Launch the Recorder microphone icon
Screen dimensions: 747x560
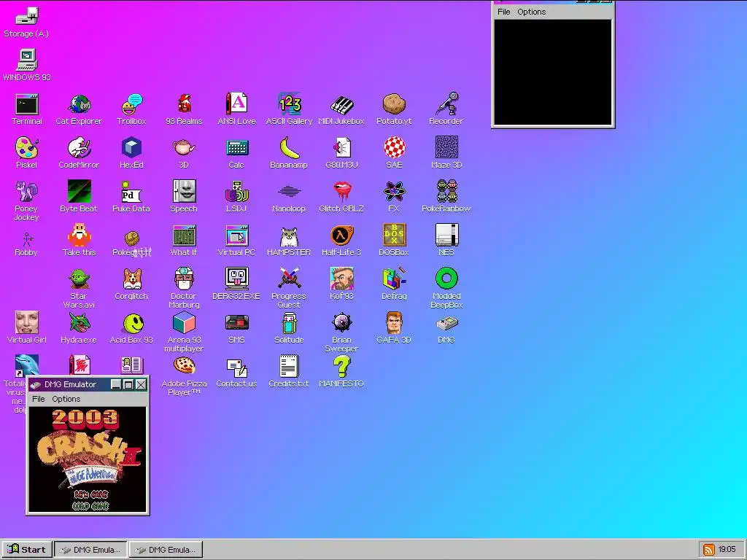[x=446, y=109]
